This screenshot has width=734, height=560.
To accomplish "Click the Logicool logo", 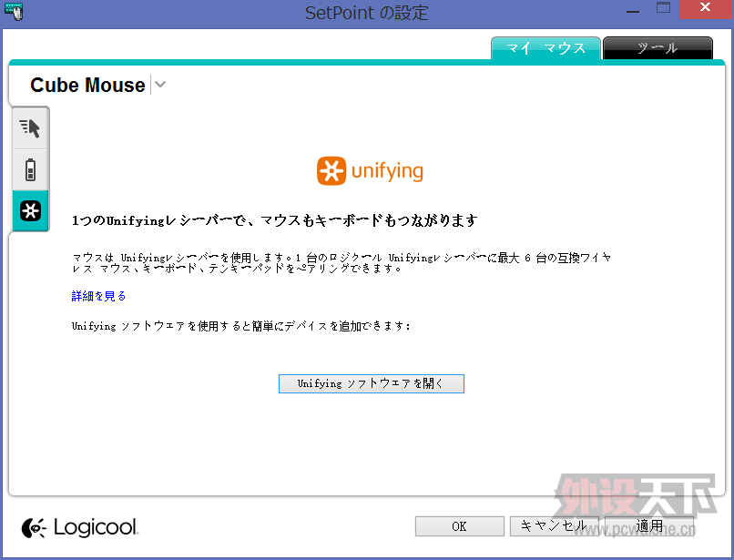I will click(80, 528).
